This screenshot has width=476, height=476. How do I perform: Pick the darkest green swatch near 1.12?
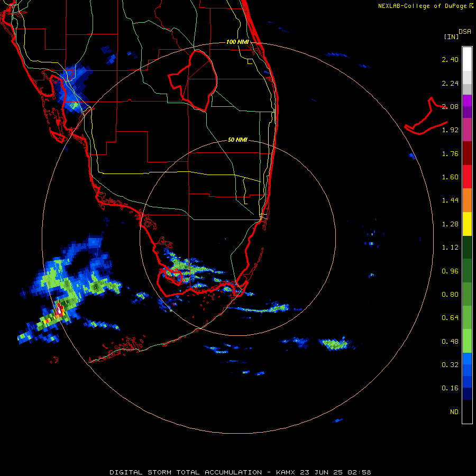click(x=467, y=248)
